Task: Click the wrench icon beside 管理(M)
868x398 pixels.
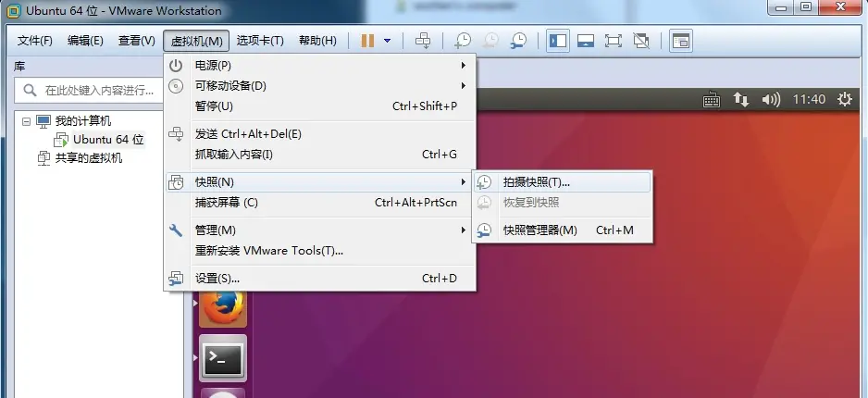Action: point(176,230)
